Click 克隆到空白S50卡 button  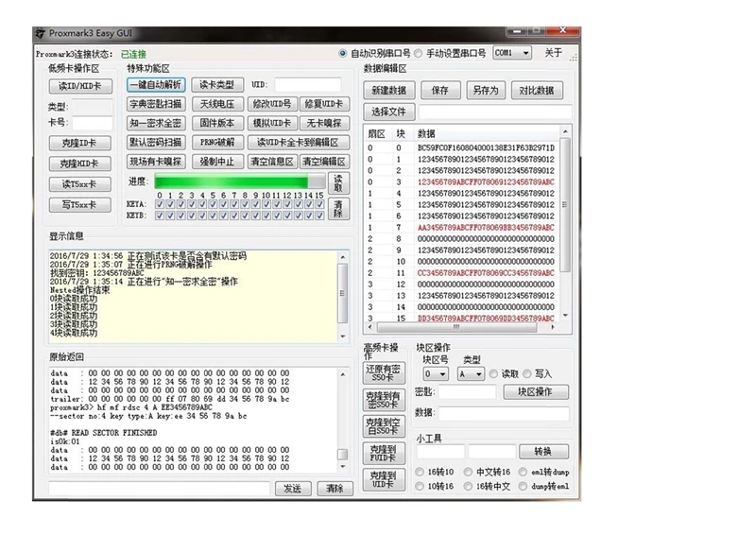click(384, 426)
